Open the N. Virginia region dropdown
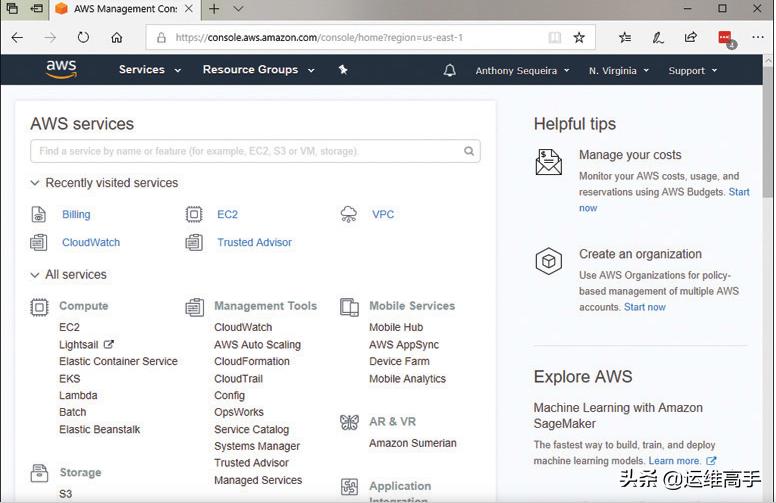This screenshot has width=776, height=503. pyautogui.click(x=619, y=71)
